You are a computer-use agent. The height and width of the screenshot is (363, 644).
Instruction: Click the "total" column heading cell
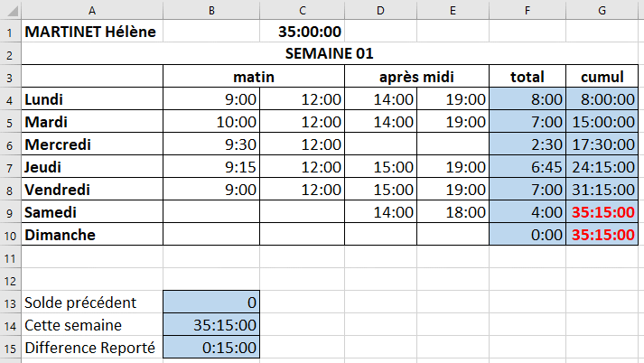tap(527, 77)
